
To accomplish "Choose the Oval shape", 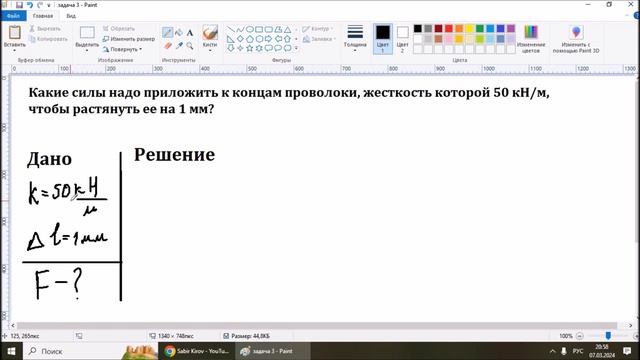I will pyautogui.click(x=249, y=29).
